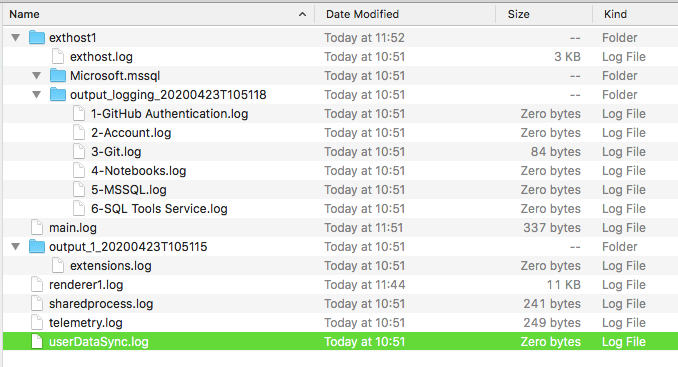
Task: Select the telemetry.log file name
Action: tap(86, 323)
